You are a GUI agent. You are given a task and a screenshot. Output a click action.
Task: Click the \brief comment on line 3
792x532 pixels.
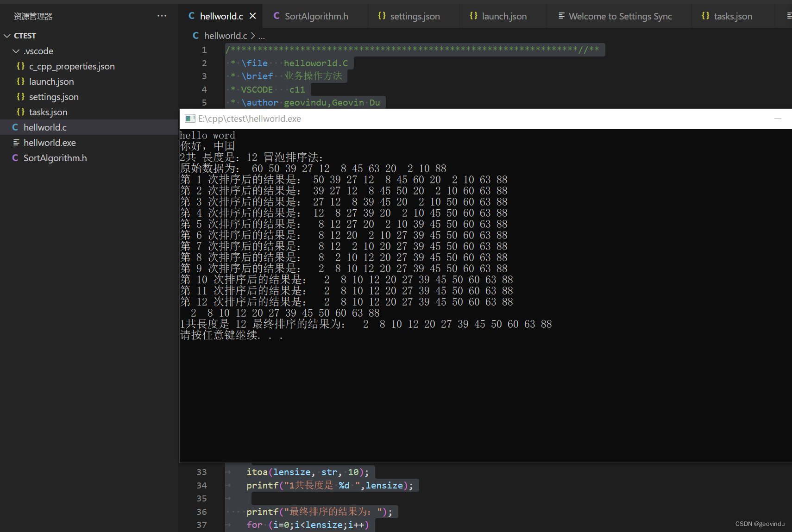(x=286, y=76)
